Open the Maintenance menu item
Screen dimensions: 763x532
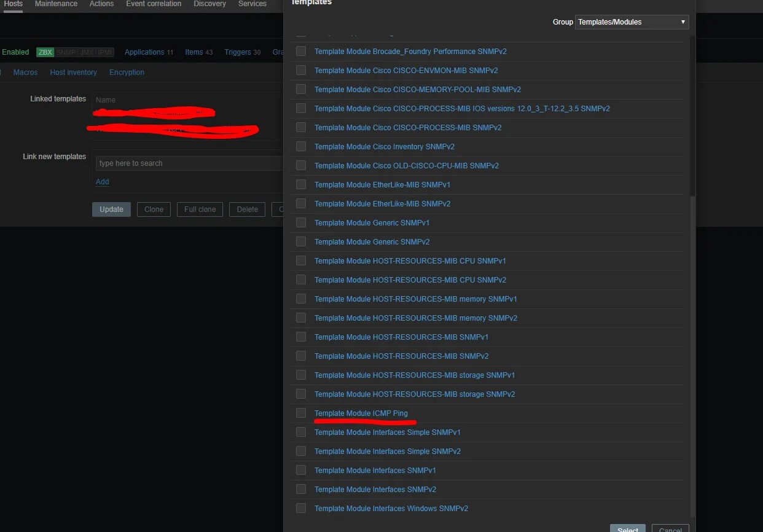(56, 4)
